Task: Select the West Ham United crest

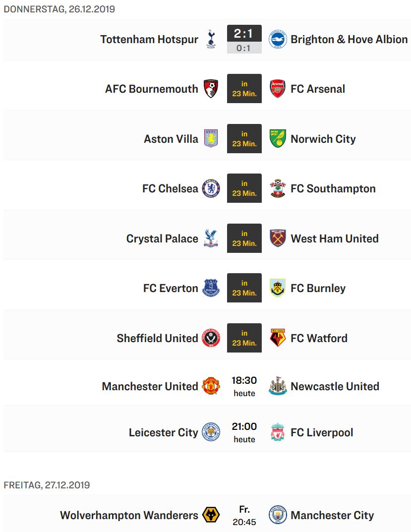Action: pos(278,238)
